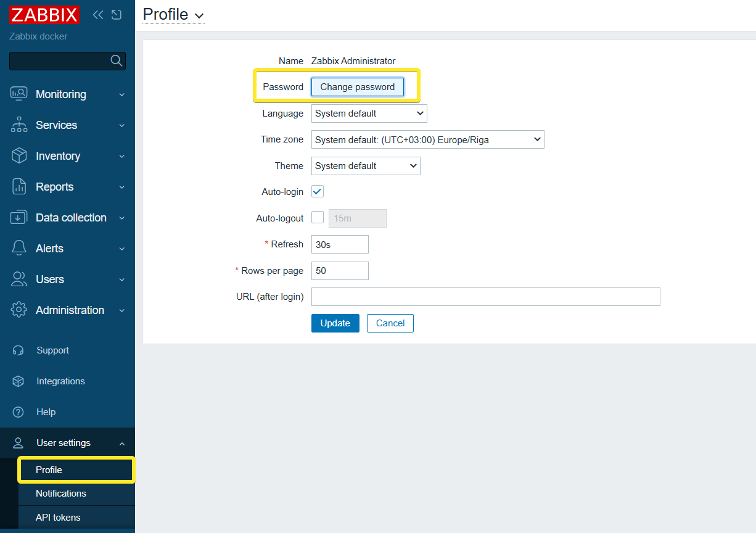Enable the Auto-logout checkbox
Image resolution: width=756 pixels, height=533 pixels.
(x=318, y=218)
